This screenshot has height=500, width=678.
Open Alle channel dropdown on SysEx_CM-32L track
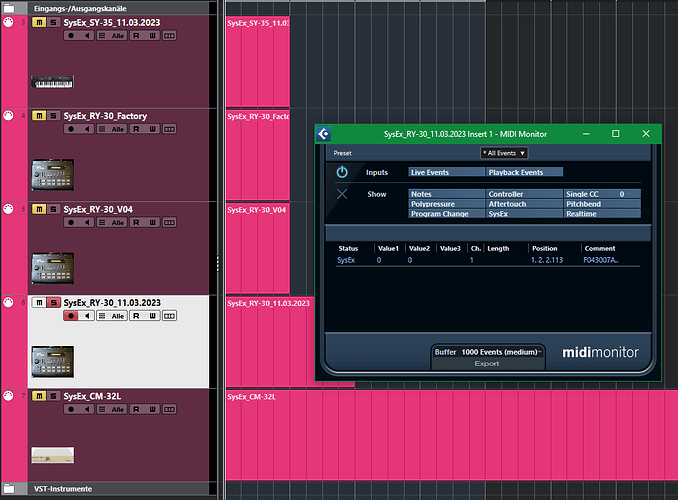117,409
